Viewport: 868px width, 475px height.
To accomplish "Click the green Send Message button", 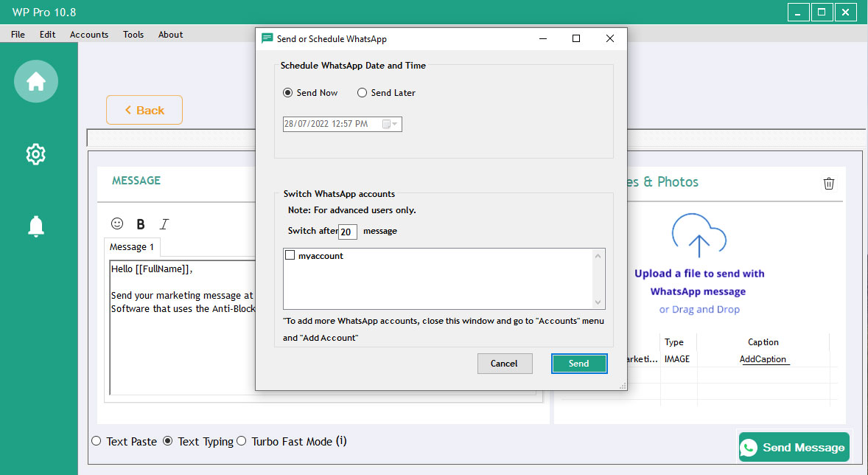I will point(794,447).
